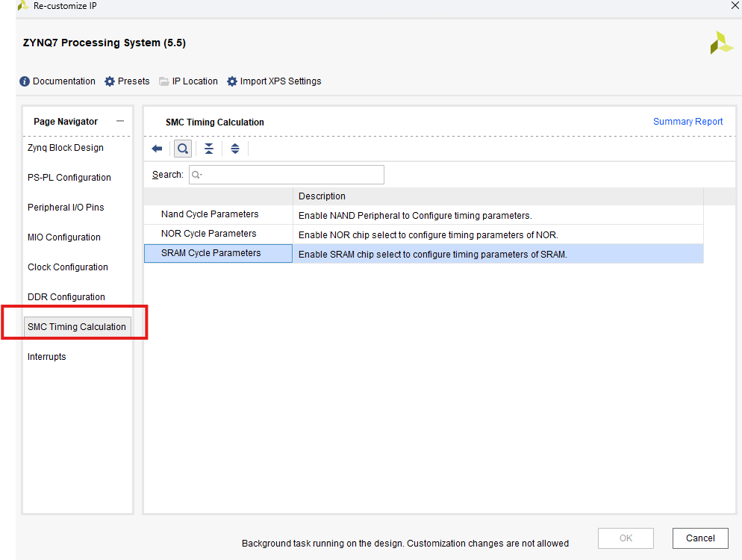The width and height of the screenshot is (742, 560).
Task: Open MIO Configuration page
Action: point(64,237)
